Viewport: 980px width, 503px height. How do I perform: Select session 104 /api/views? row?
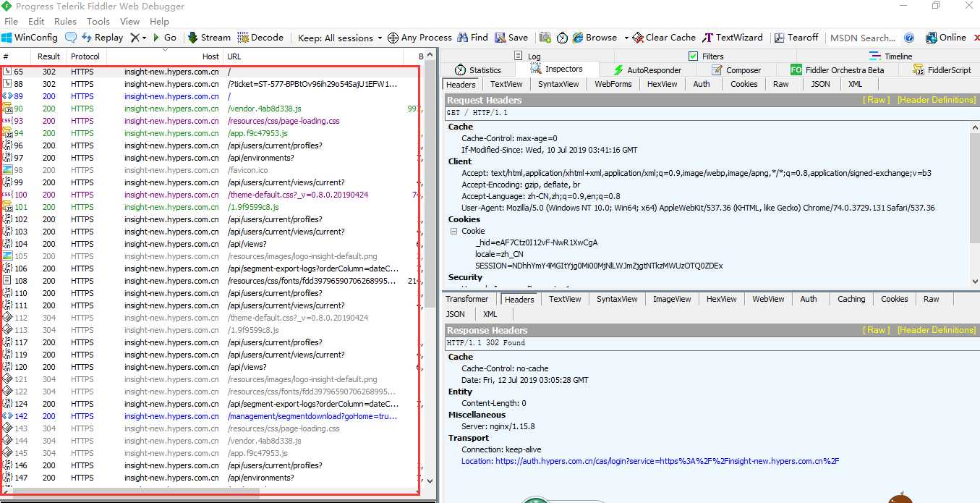210,244
